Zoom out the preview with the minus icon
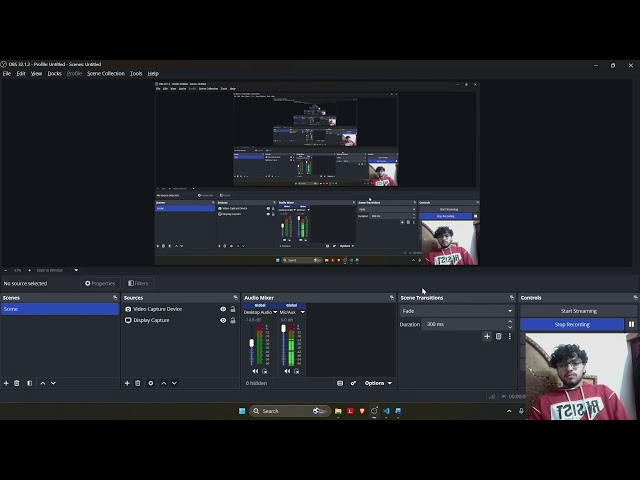Viewport: 640px width, 480px height. click(6, 270)
